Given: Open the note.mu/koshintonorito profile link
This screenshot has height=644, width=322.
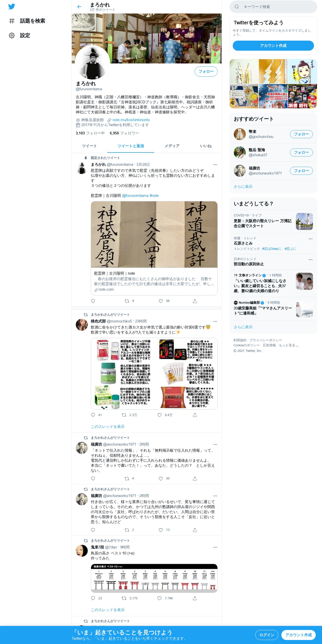Looking at the screenshot, I should (131, 120).
